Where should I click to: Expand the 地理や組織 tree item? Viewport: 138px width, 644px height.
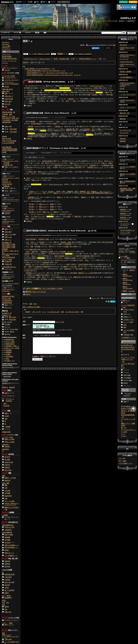pos(122,375)
